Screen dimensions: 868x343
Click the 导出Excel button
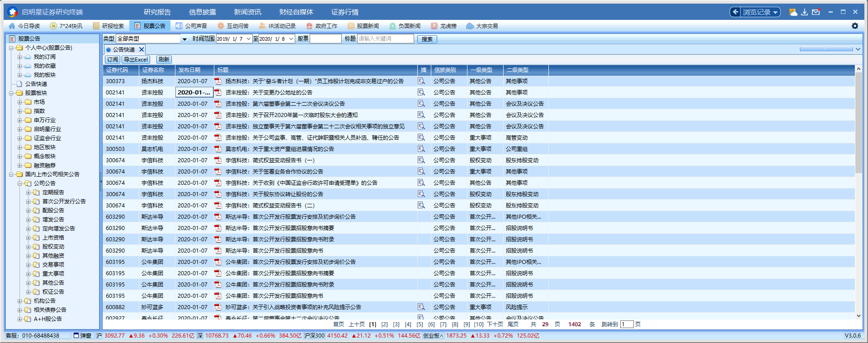tap(136, 60)
